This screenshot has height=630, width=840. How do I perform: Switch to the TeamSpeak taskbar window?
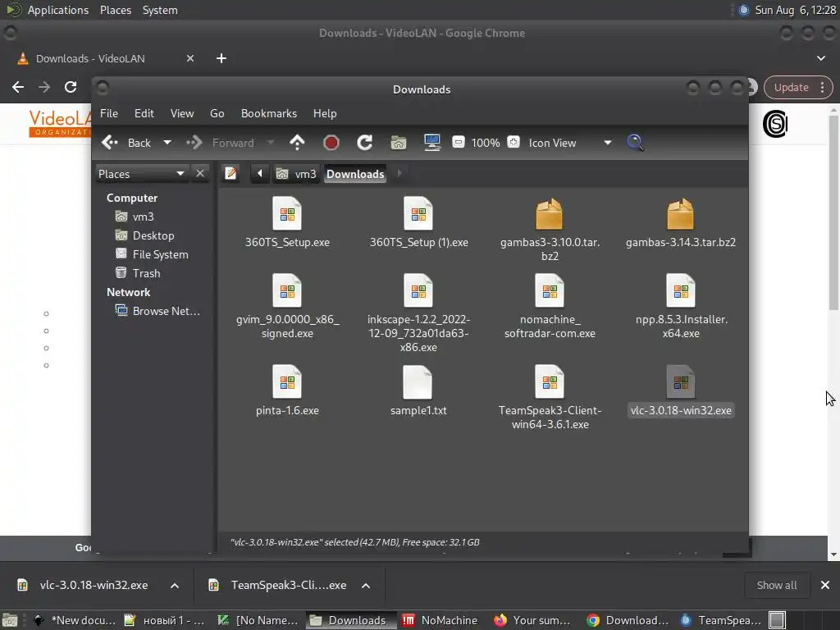point(720,620)
